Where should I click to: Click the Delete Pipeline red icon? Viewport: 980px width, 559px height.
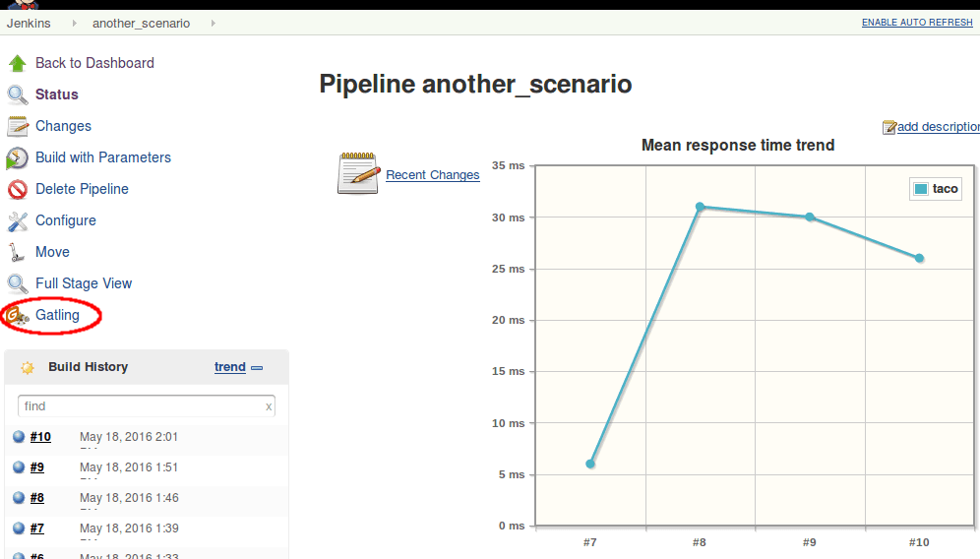[x=18, y=189]
